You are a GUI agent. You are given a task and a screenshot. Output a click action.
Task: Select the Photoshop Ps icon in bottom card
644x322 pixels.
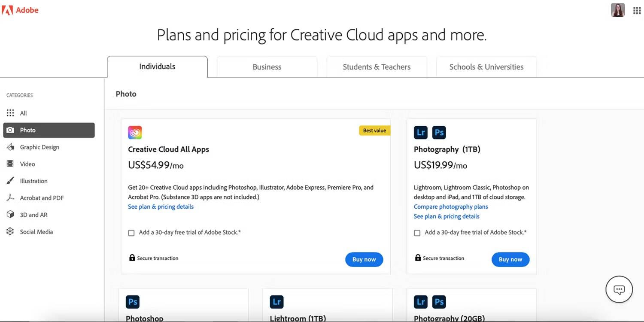click(132, 301)
